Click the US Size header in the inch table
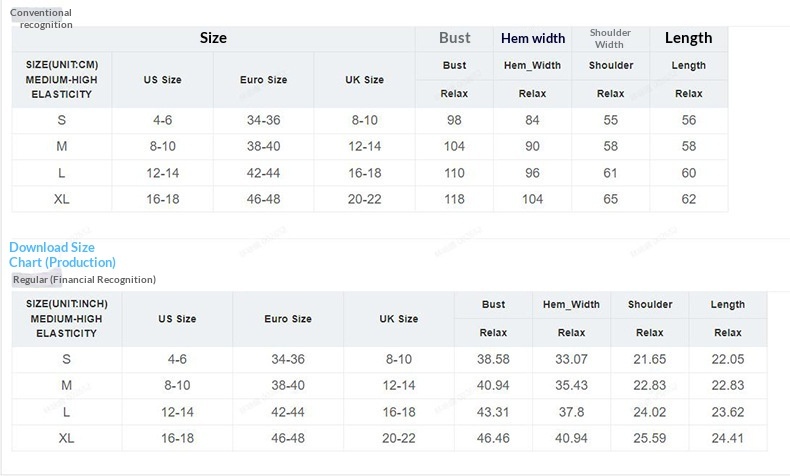This screenshot has height=476, width=790. coord(178,319)
